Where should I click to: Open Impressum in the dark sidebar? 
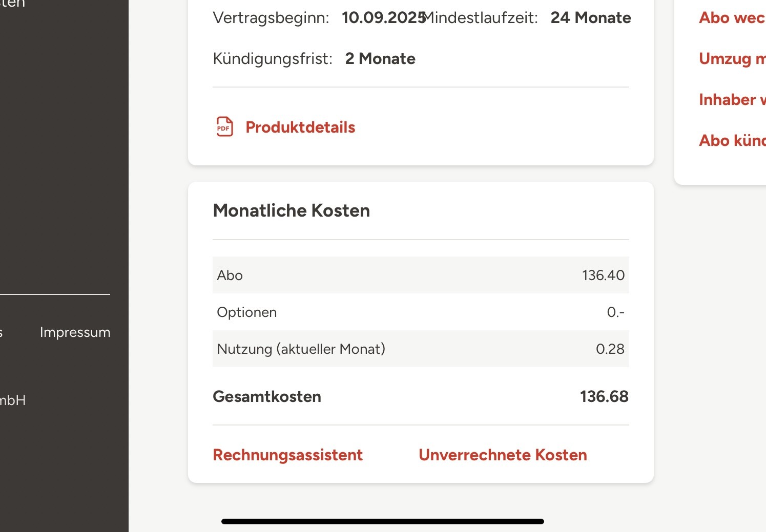coord(75,332)
